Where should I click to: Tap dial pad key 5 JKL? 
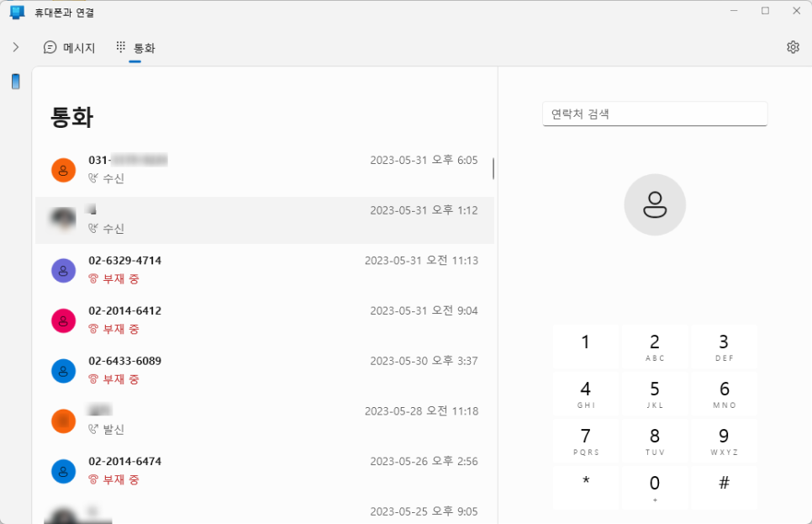point(655,394)
